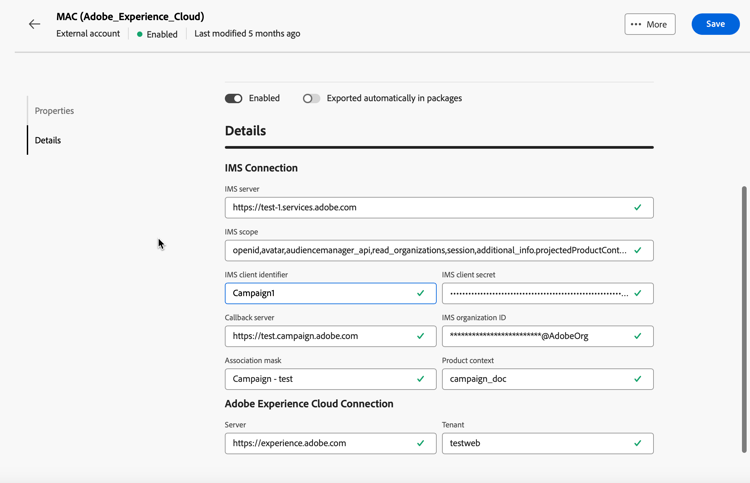Save the external account
This screenshot has width=750, height=483.
[x=715, y=24]
